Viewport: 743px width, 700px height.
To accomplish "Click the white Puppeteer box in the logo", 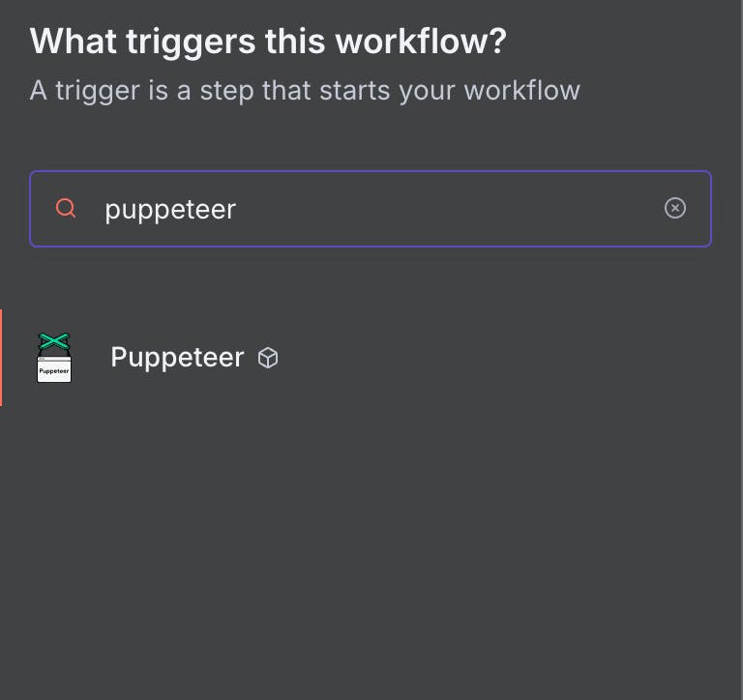I will pos(54,370).
